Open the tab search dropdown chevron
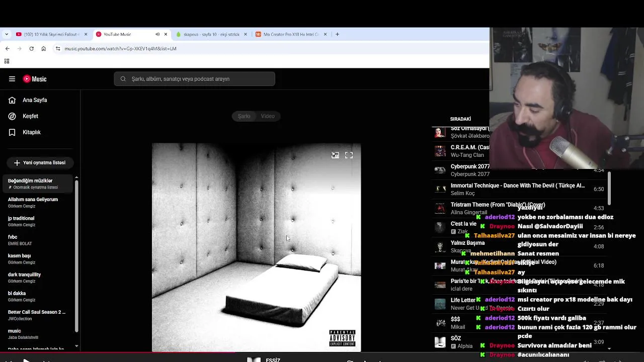Screen dimensions: 644x362 7,34
